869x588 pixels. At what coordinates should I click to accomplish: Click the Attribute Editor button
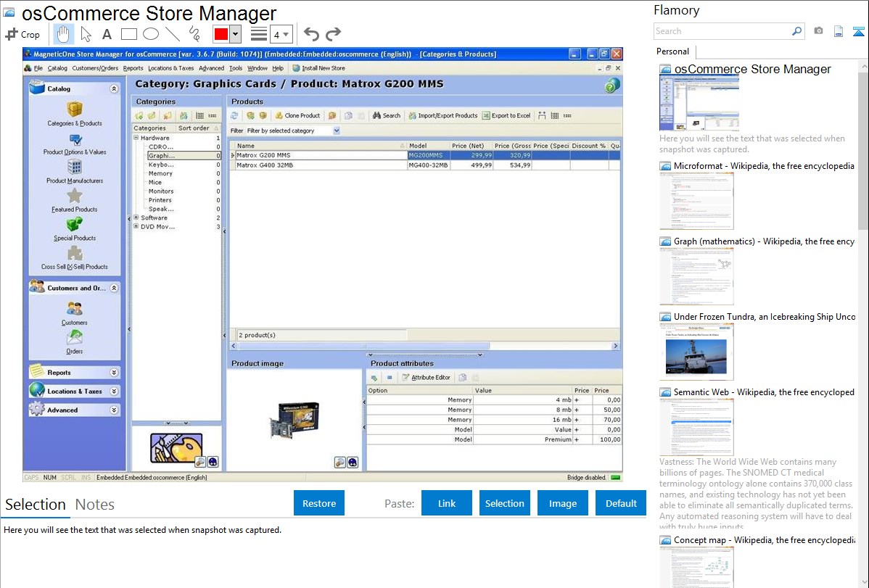tap(427, 378)
